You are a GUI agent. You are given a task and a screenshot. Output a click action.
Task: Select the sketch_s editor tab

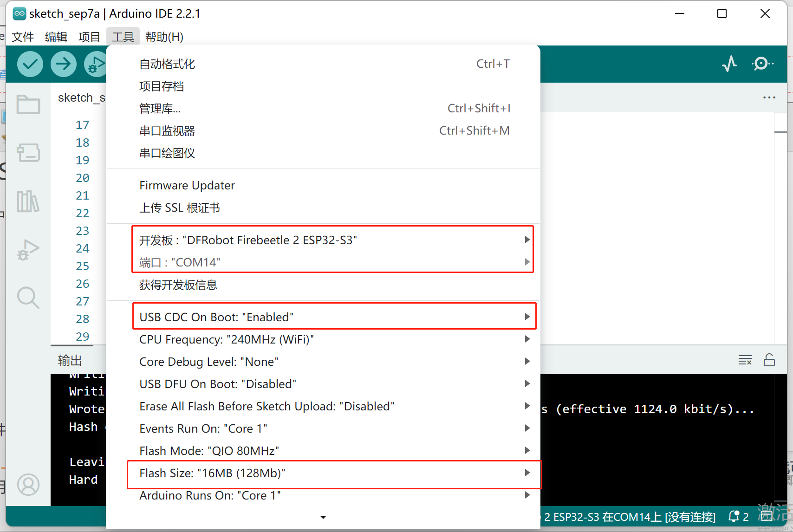(x=81, y=98)
